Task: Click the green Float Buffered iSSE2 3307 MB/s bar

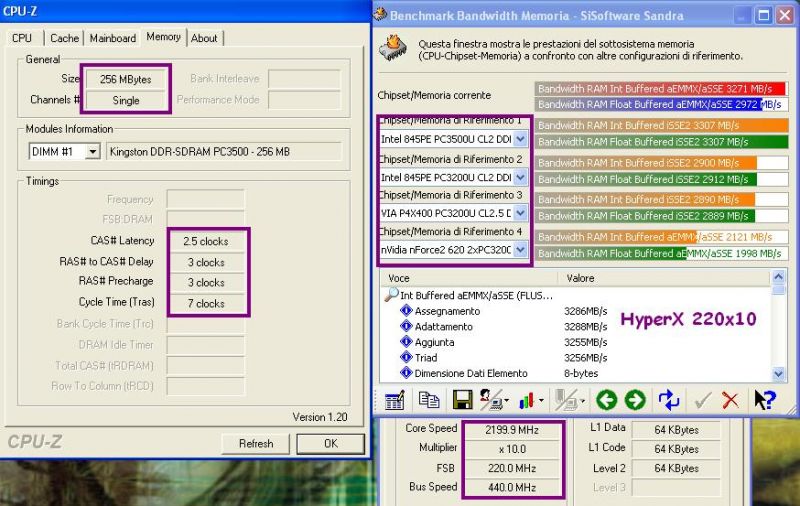Action: 662,142
